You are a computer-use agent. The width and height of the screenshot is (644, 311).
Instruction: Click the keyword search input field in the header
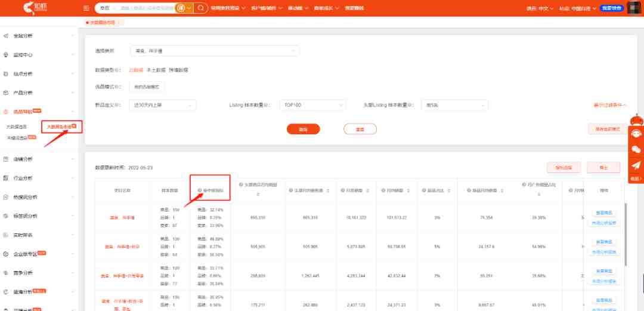[146, 8]
